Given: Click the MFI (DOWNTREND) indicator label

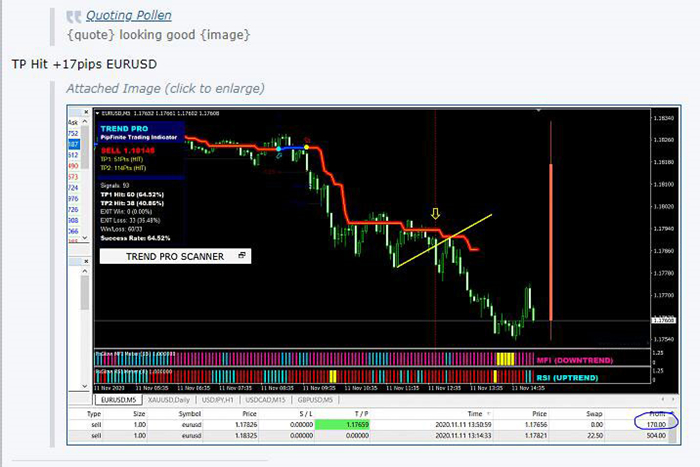Looking at the screenshot, I should [x=575, y=360].
